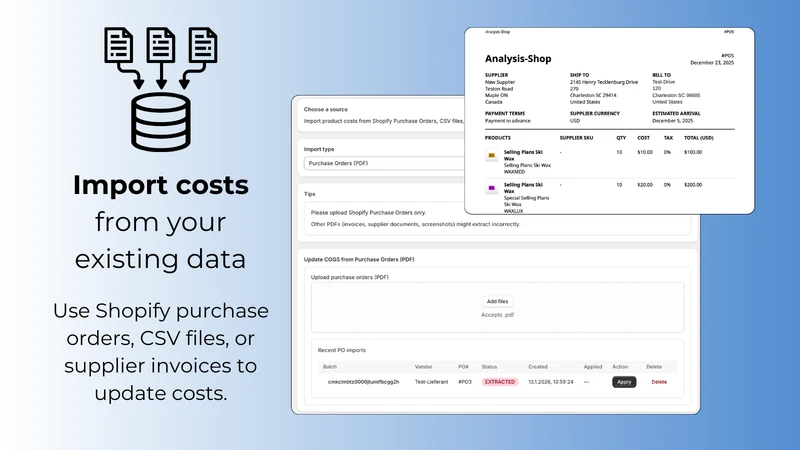This screenshot has width=800, height=450.
Task: Click the Update COGS from Purchase Orders heading
Action: [x=359, y=259]
